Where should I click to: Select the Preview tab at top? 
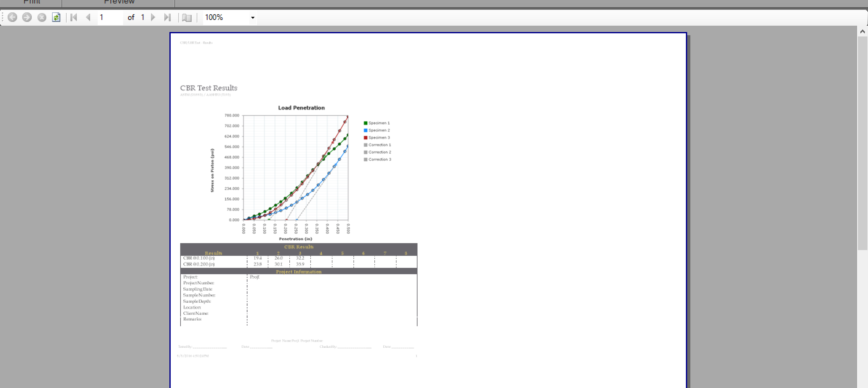pyautogui.click(x=119, y=2)
